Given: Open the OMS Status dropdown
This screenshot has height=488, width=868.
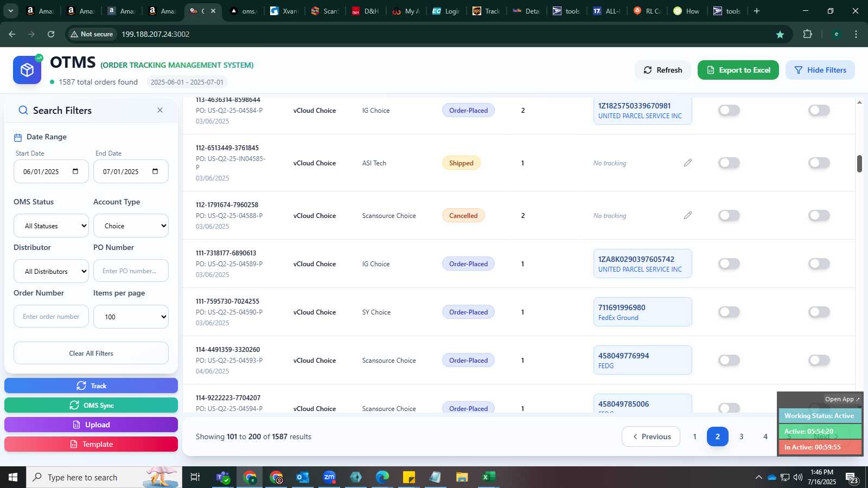Looking at the screenshot, I should click(x=51, y=226).
